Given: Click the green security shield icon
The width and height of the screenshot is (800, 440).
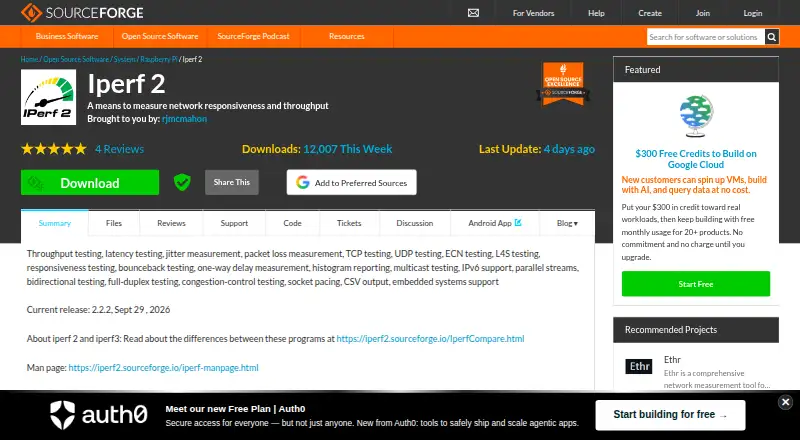Looking at the screenshot, I should [182, 182].
